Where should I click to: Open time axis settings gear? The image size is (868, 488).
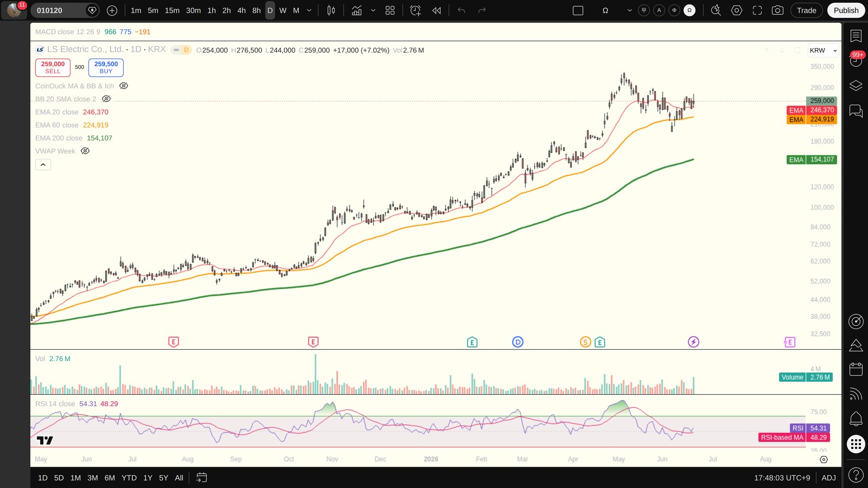[824, 459]
